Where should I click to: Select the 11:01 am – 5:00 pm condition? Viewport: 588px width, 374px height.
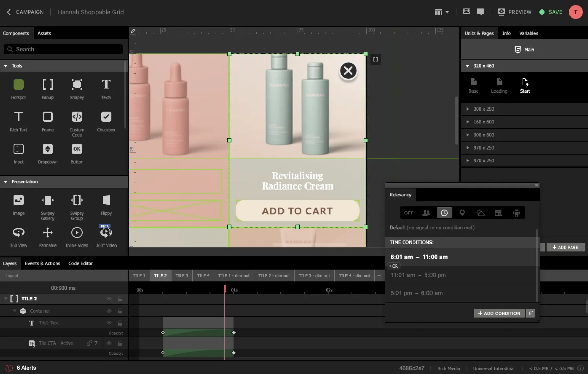click(x=461, y=275)
